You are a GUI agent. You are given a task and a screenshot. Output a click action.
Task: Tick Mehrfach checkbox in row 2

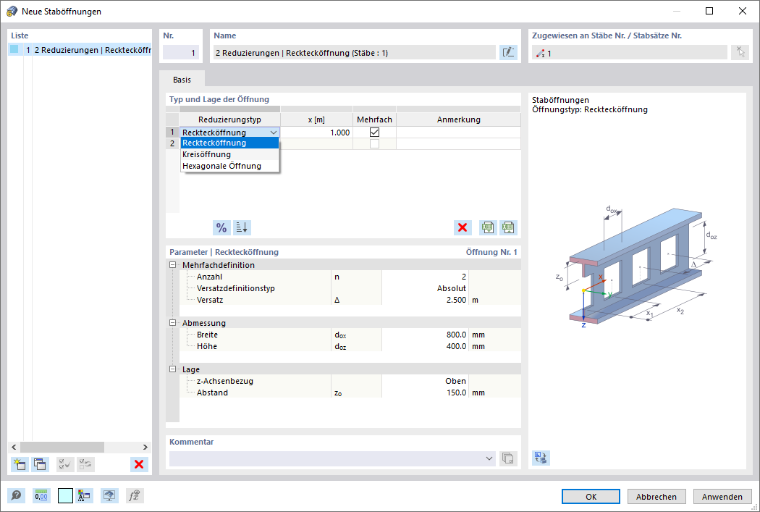374,144
